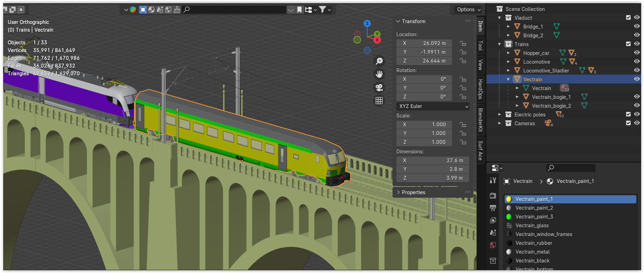Click the zoom magnifier viewport gizmo
The height and width of the screenshot is (273, 644).
(x=379, y=61)
